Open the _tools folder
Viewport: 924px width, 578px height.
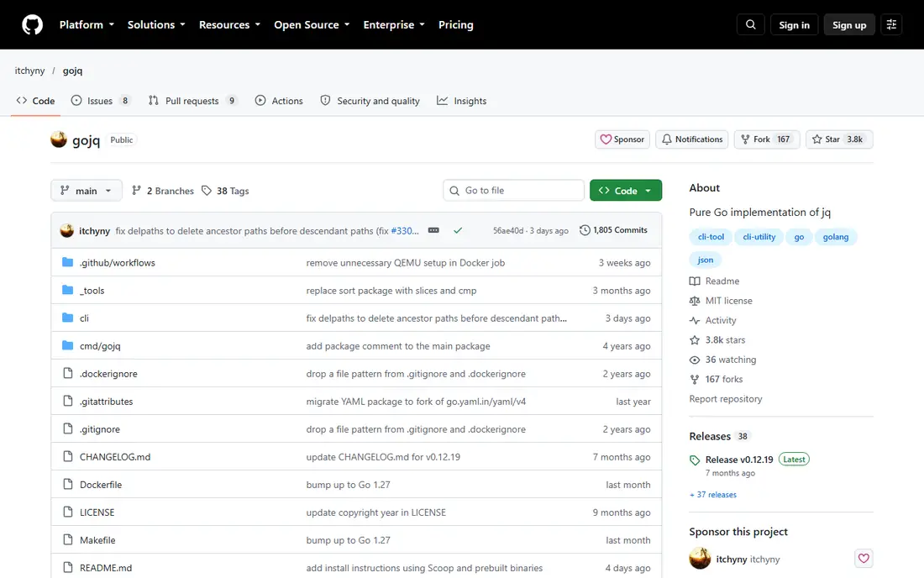coord(92,291)
